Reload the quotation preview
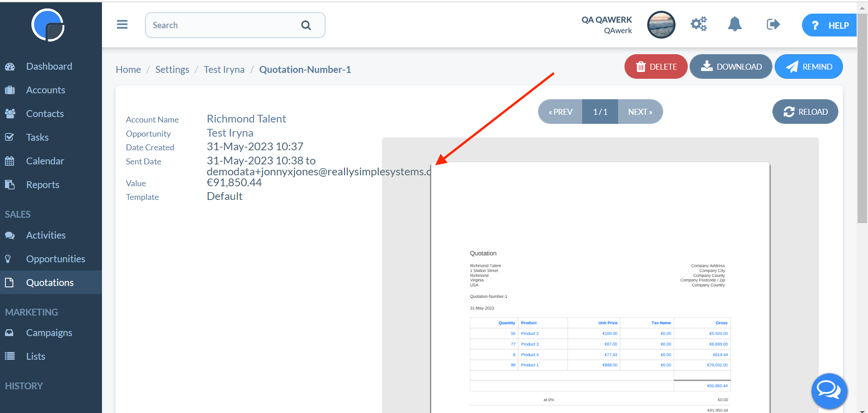 click(x=805, y=112)
